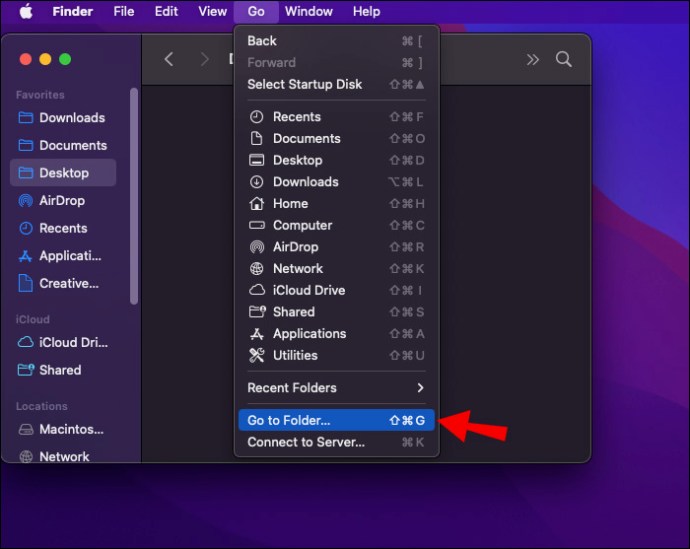
Task: Choose Connect to Server… menu item
Action: click(337, 442)
